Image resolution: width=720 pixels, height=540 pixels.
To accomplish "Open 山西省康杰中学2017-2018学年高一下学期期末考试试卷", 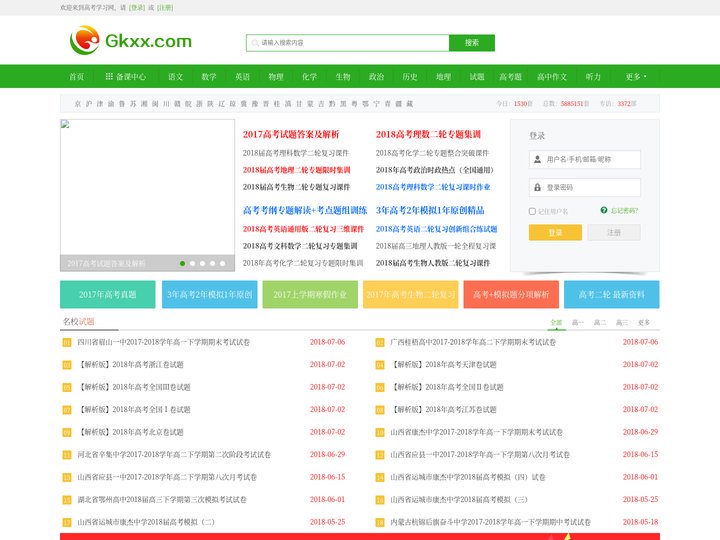I will [x=476, y=432].
